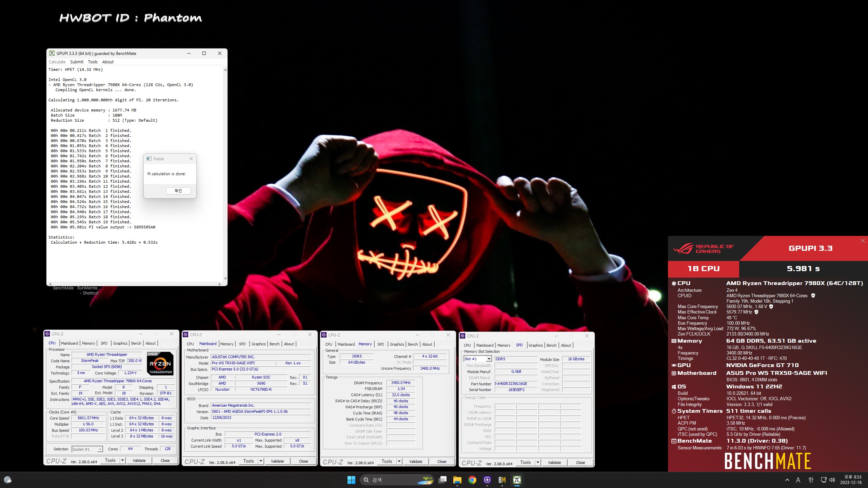Screen dimensions: 868x488
Task: Open About tab in Memory CPU-Z window
Action: 427,344
